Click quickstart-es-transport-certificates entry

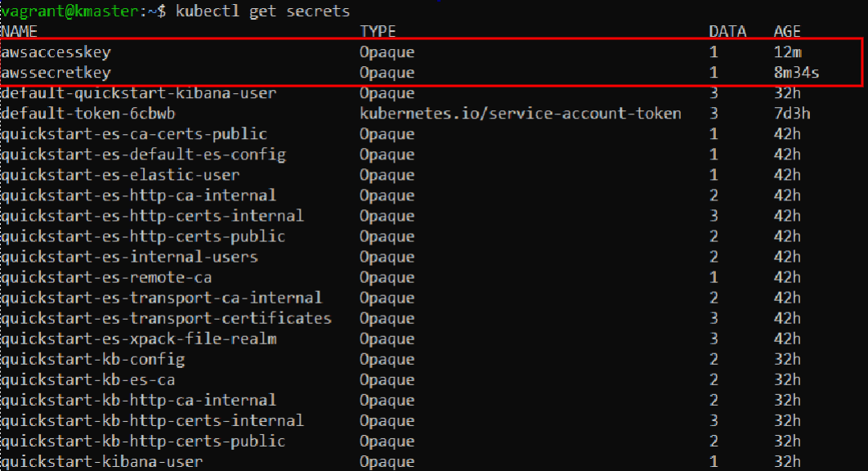click(x=166, y=319)
